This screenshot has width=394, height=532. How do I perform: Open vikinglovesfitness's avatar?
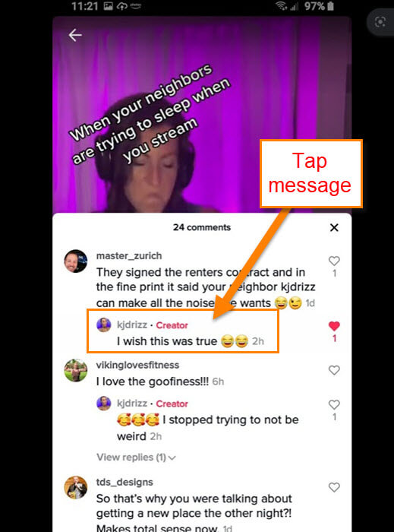pos(76,370)
